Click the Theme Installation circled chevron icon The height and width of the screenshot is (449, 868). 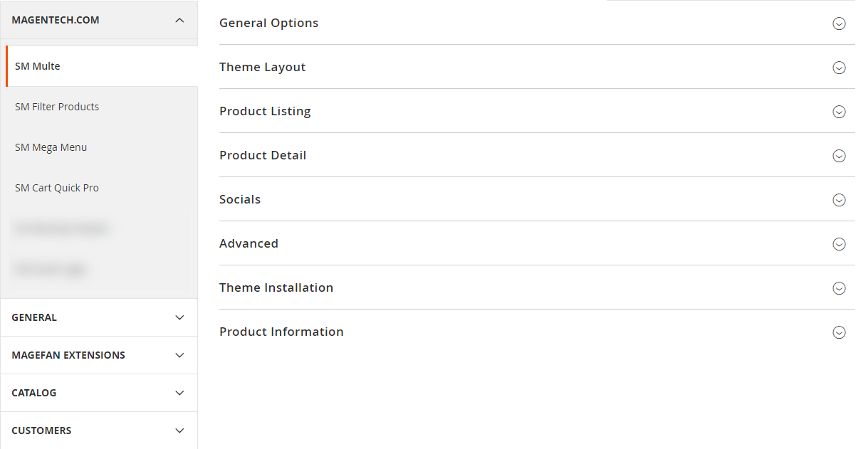839,288
